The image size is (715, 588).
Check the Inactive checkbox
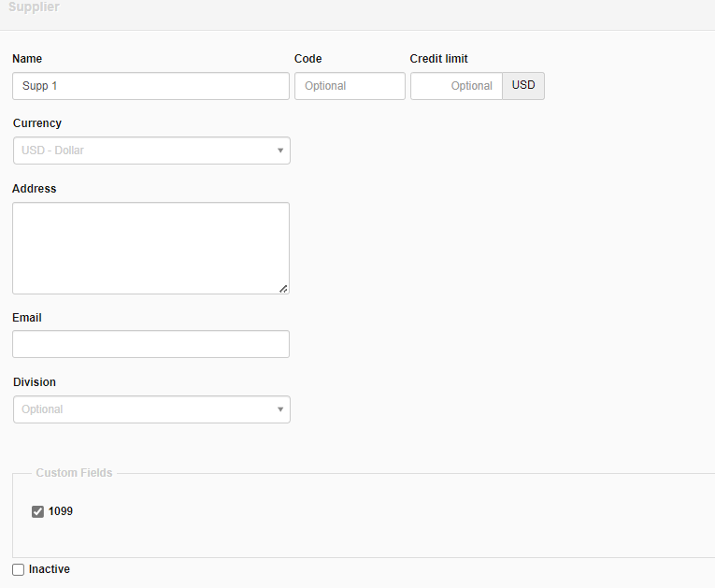pos(19,569)
